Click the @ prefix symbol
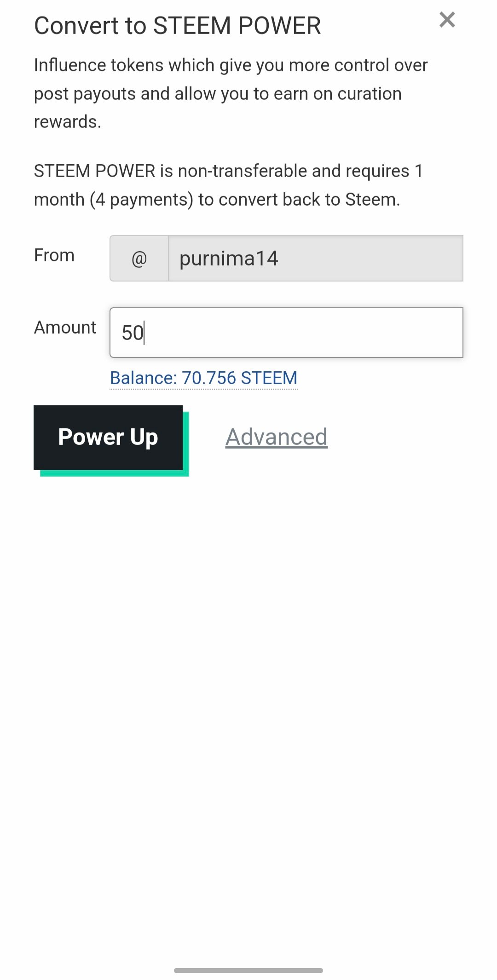This screenshot has height=980, width=497. pos(139,258)
